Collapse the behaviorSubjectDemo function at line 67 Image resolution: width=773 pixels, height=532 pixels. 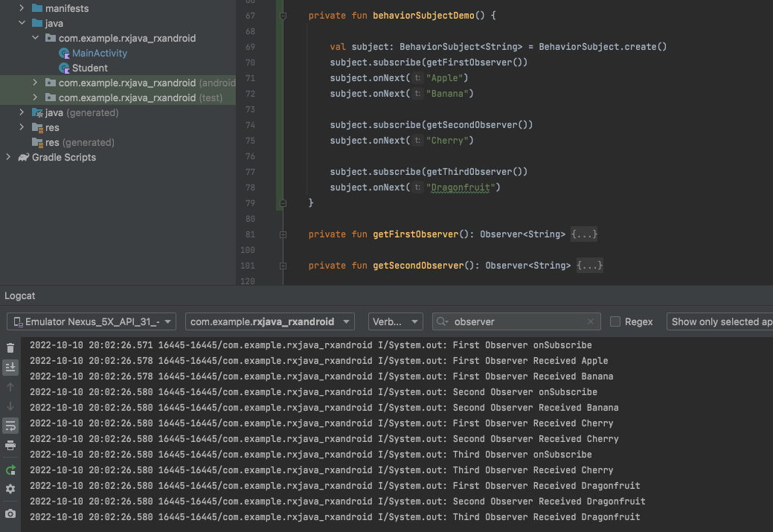(282, 14)
